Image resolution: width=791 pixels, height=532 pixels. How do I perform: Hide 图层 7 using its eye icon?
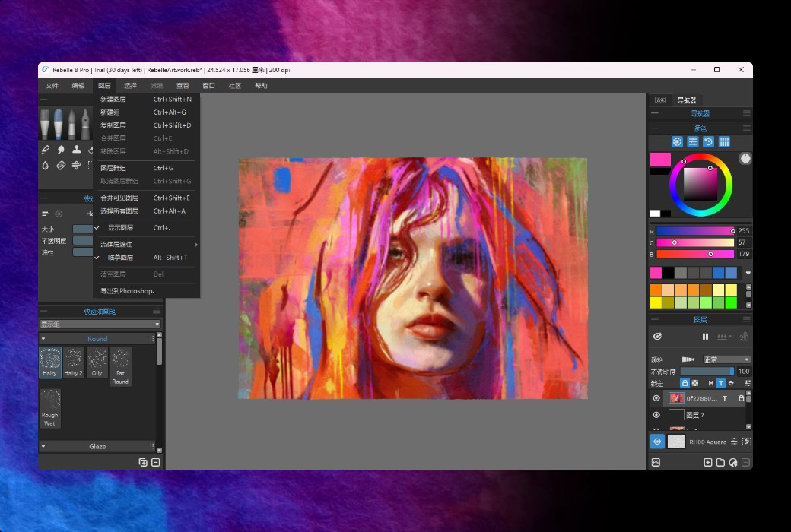click(656, 415)
